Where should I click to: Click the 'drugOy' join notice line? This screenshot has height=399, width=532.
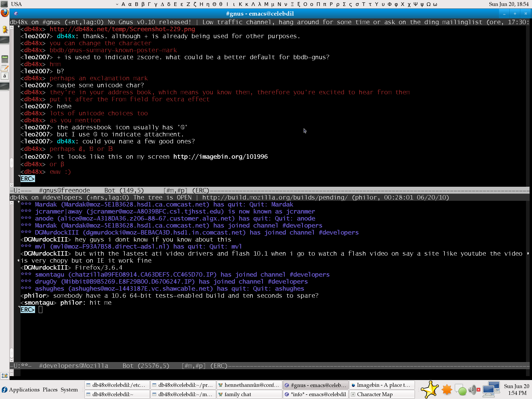[x=164, y=282]
